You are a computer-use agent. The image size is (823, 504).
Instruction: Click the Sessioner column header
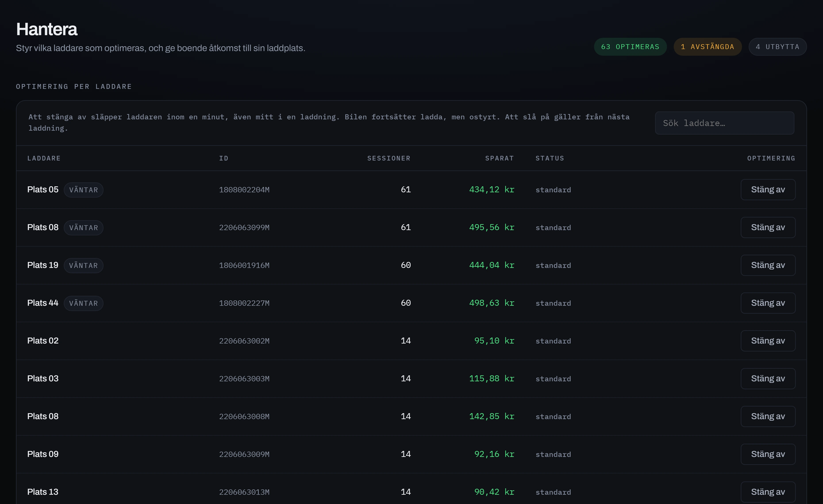[389, 158]
